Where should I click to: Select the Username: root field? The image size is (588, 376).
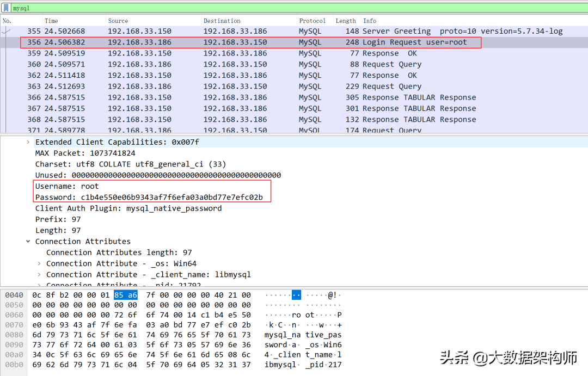(67, 186)
